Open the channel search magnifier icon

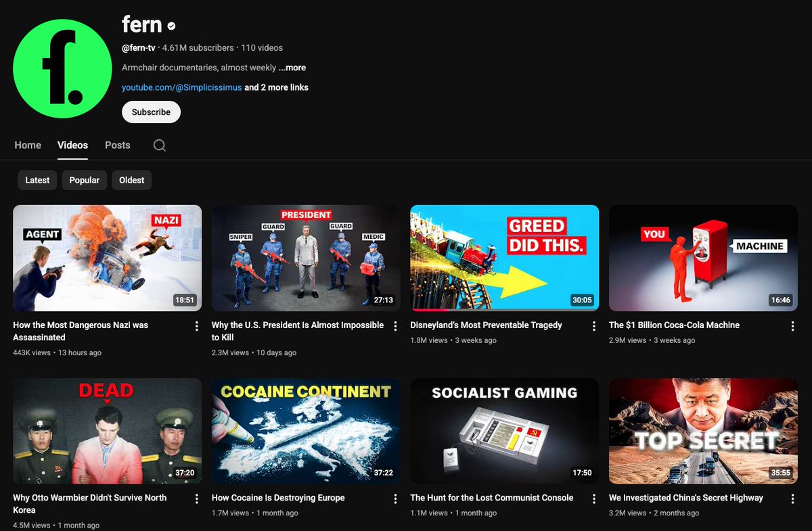(159, 145)
